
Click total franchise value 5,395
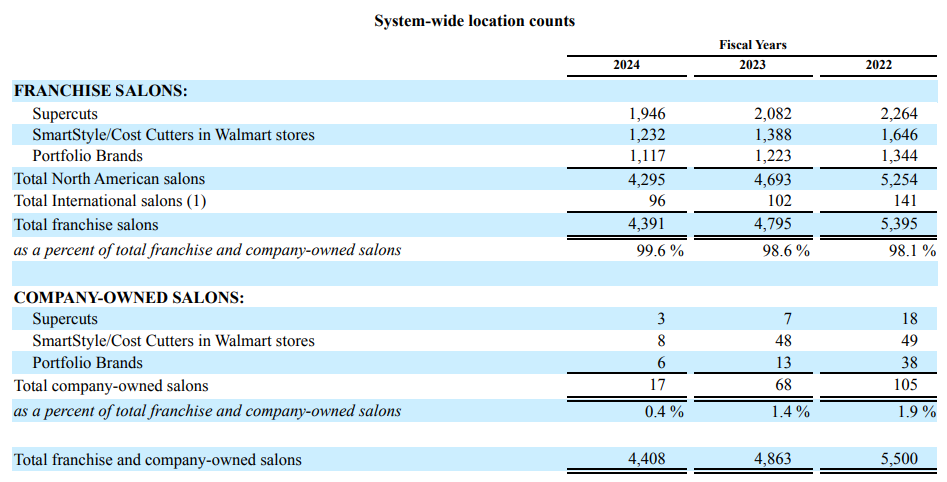coord(899,224)
